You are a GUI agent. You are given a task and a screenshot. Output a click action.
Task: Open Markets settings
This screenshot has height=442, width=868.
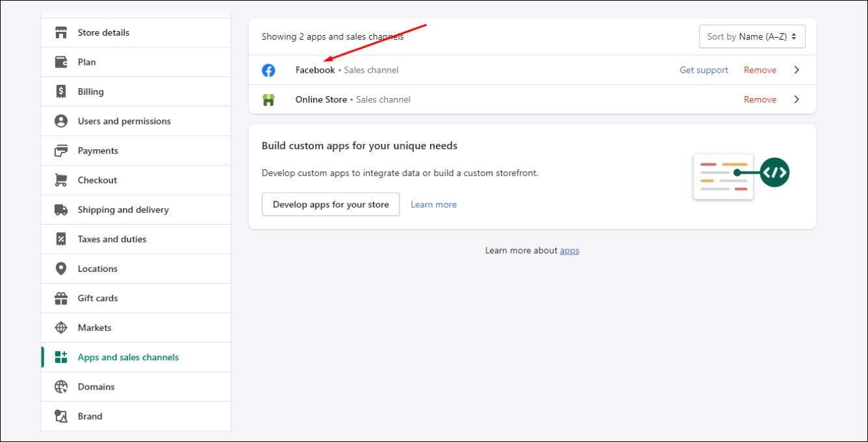coord(136,328)
